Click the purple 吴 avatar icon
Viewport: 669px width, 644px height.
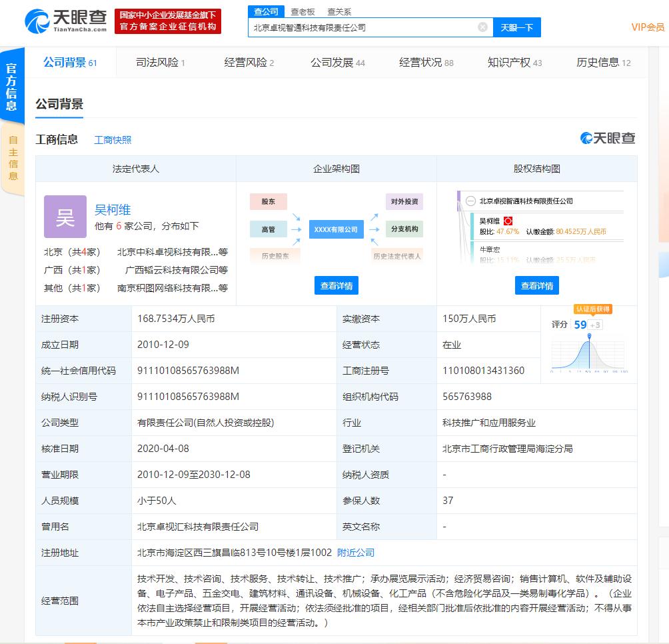[x=65, y=217]
